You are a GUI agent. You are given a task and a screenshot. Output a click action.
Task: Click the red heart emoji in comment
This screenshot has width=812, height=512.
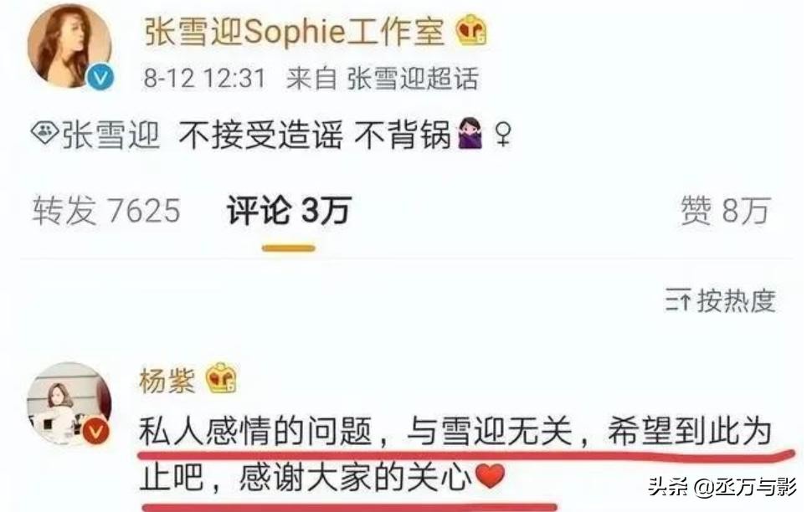point(490,477)
